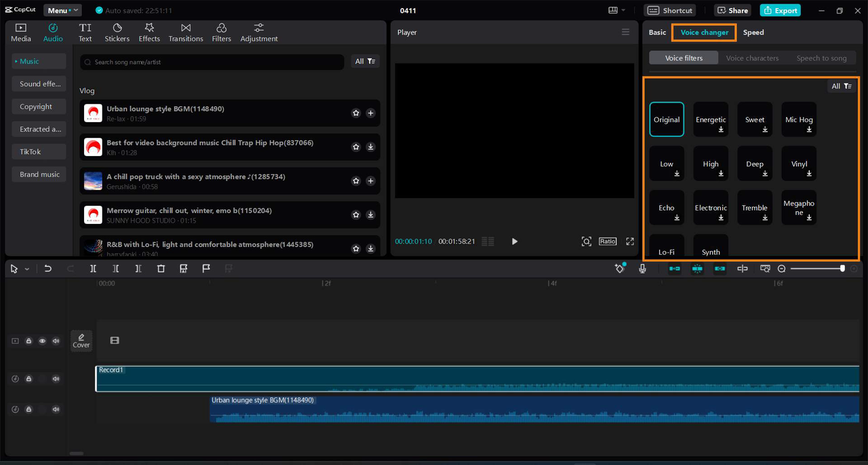Download Best for video background music track
The width and height of the screenshot is (868, 465).
click(370, 147)
